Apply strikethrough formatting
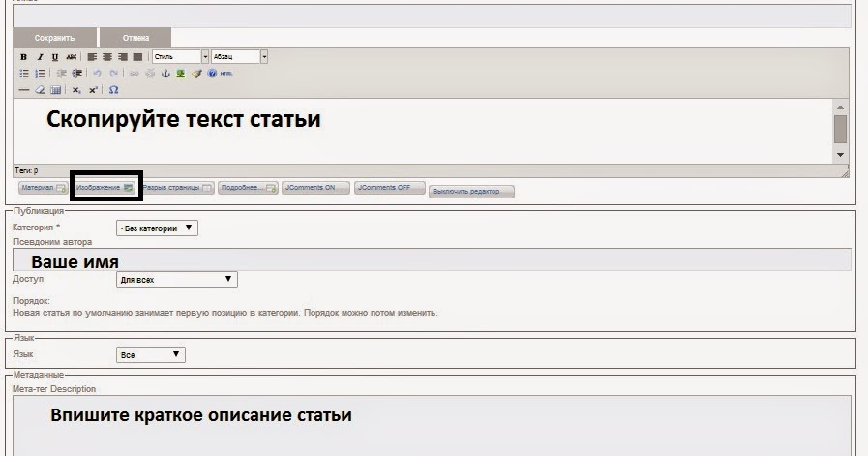The width and height of the screenshot is (868, 456). point(71,57)
